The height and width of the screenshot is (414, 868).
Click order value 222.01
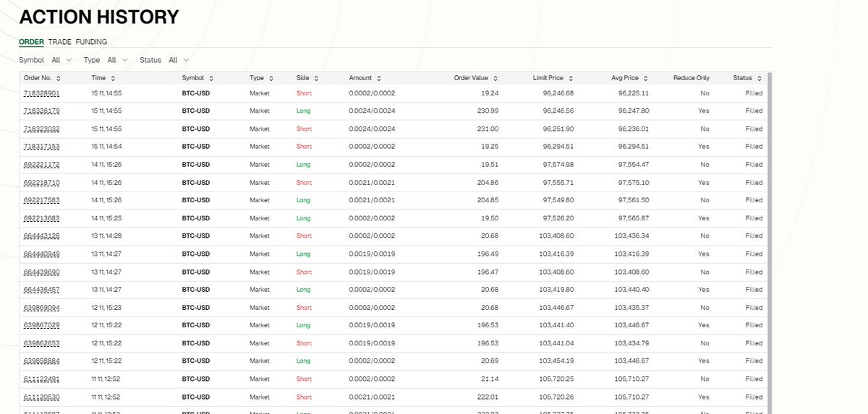coord(488,397)
